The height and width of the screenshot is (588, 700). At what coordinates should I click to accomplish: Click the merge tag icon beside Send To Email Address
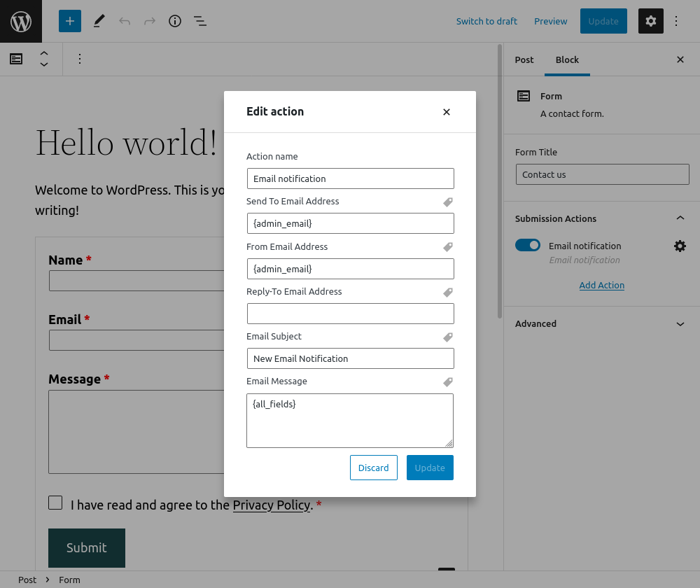pyautogui.click(x=448, y=202)
